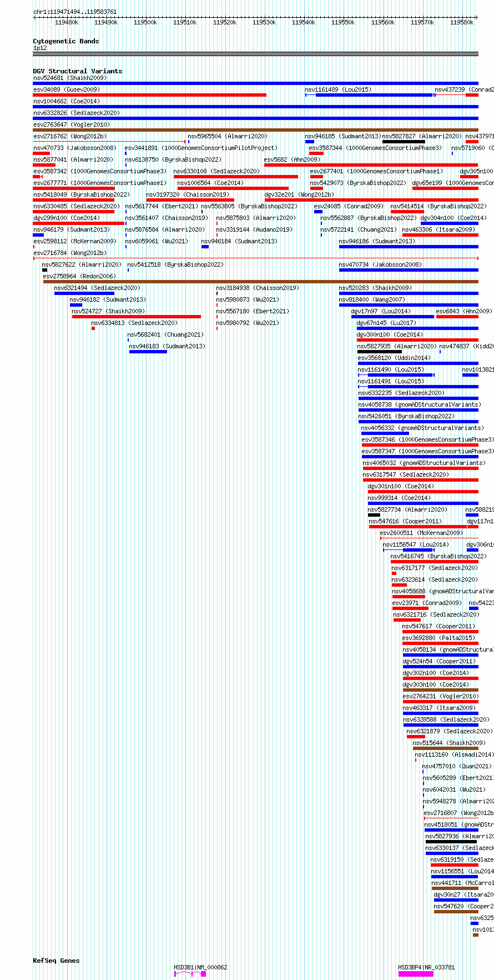Click the nsv1004662 (Coe2014) variant label

click(x=67, y=101)
